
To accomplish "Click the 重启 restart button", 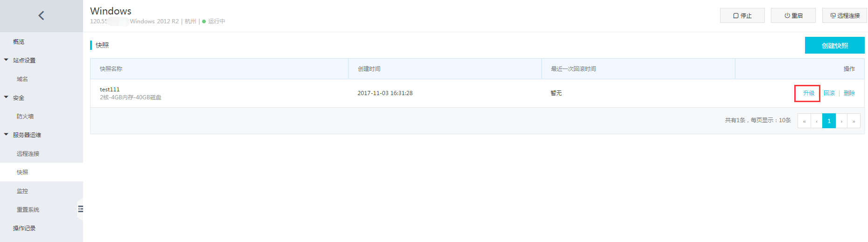I will [793, 15].
